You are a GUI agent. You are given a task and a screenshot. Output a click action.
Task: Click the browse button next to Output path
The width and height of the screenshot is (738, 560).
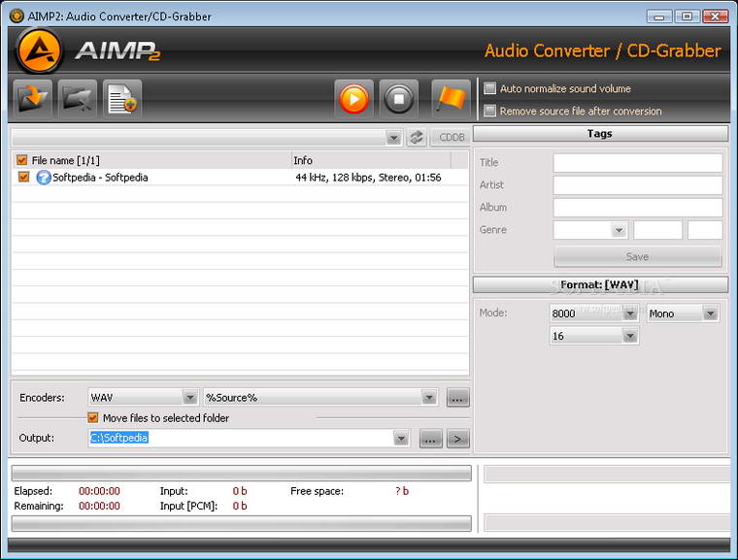tap(430, 439)
